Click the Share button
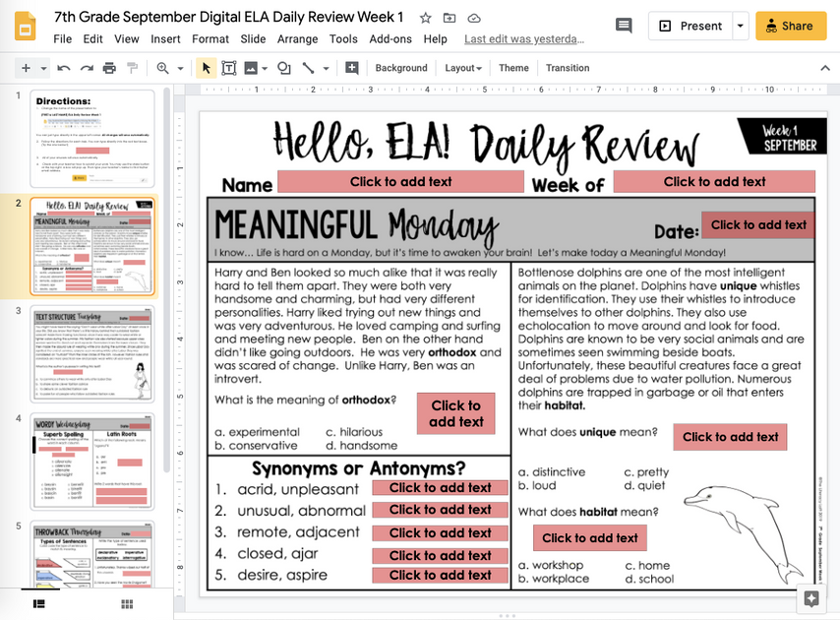The height and width of the screenshot is (620, 840). pos(791,26)
